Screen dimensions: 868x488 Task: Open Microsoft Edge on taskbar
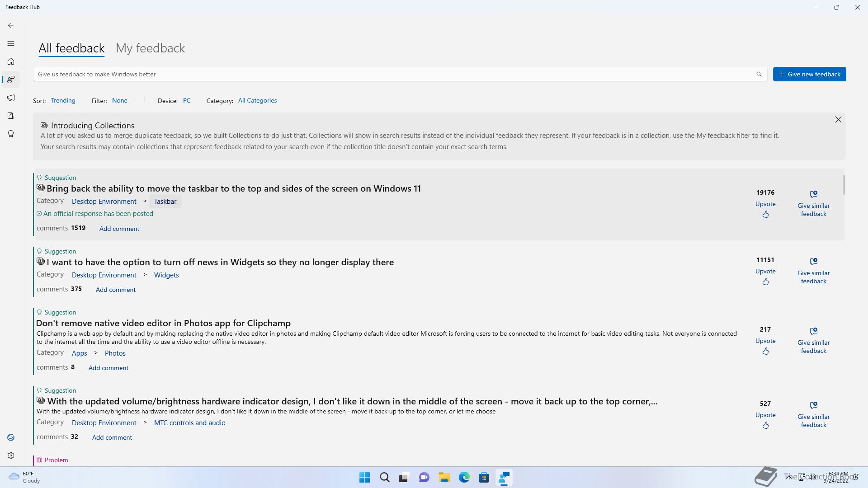click(x=464, y=478)
